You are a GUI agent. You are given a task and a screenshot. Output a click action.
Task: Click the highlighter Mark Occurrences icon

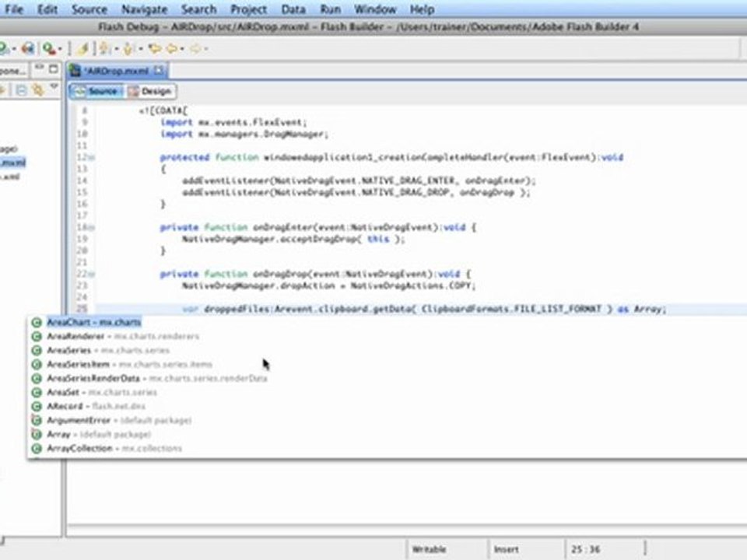tap(83, 48)
